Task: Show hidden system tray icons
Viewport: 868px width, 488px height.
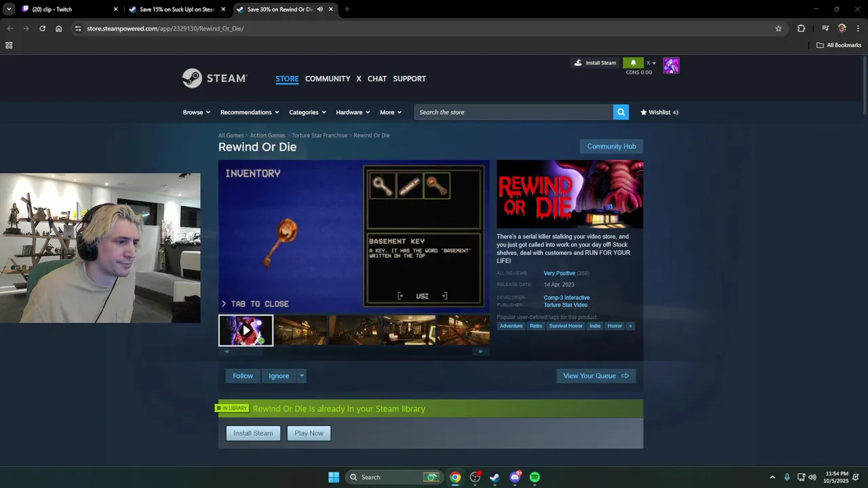Action: click(x=772, y=477)
